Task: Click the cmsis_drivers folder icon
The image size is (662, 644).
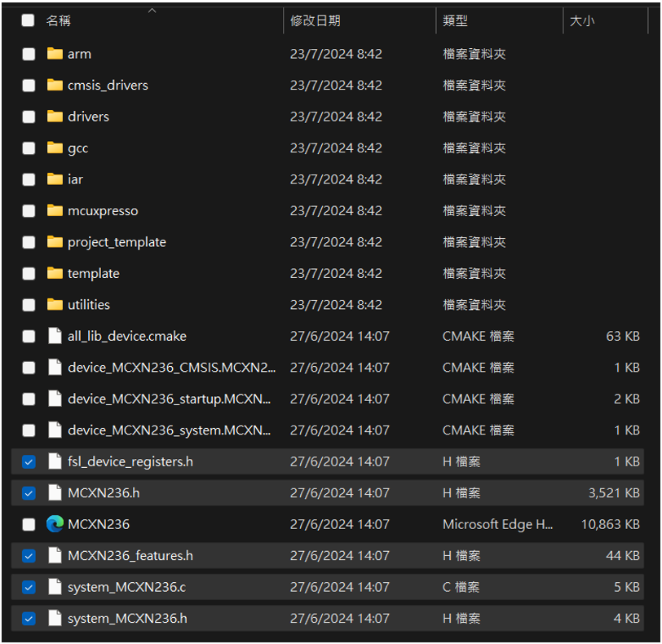Action: pyautogui.click(x=55, y=85)
